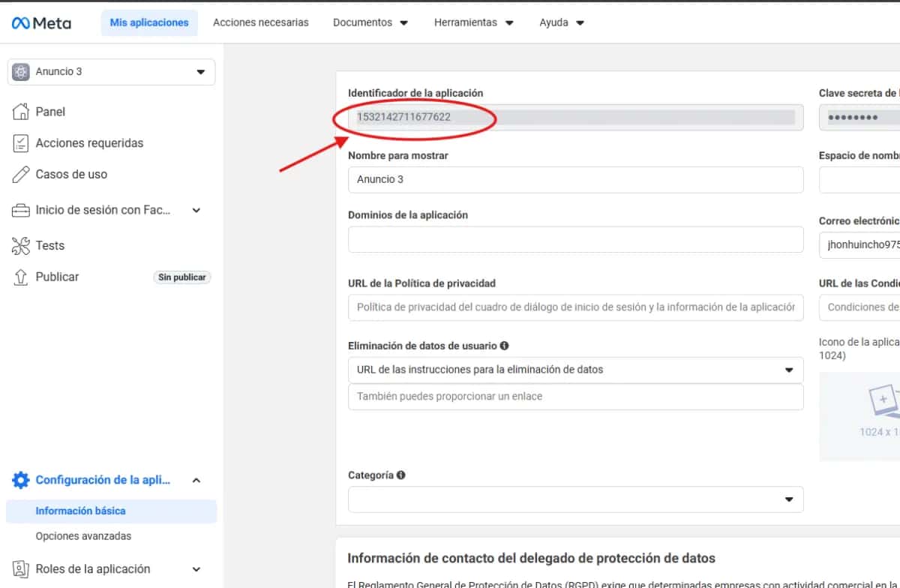Screen dimensions: 900x588
Task: Click the Anuncio 3 app icon
Action: (x=21, y=72)
